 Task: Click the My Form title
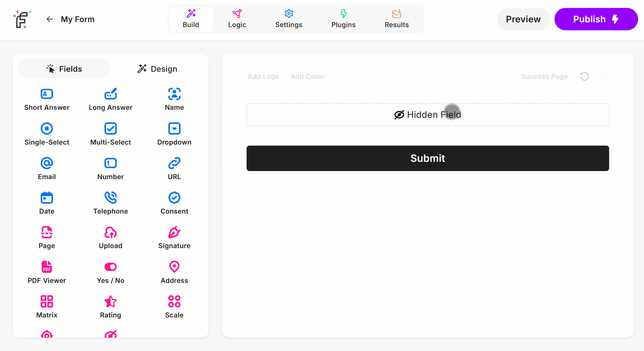[x=78, y=19]
